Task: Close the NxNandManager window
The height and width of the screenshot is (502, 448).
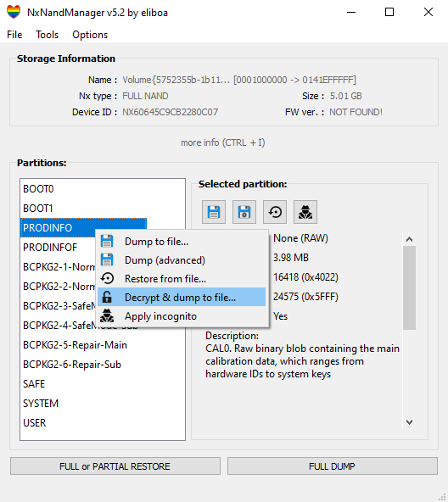Action: click(428, 12)
